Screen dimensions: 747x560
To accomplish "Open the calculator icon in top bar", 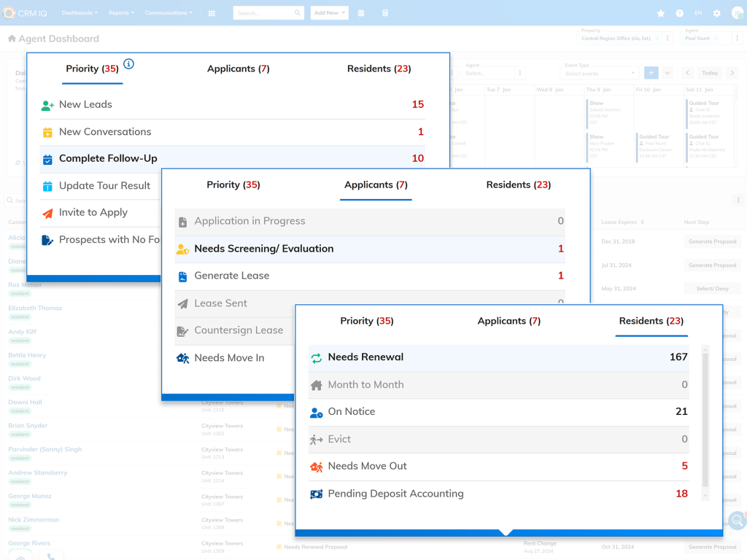I will tap(385, 13).
